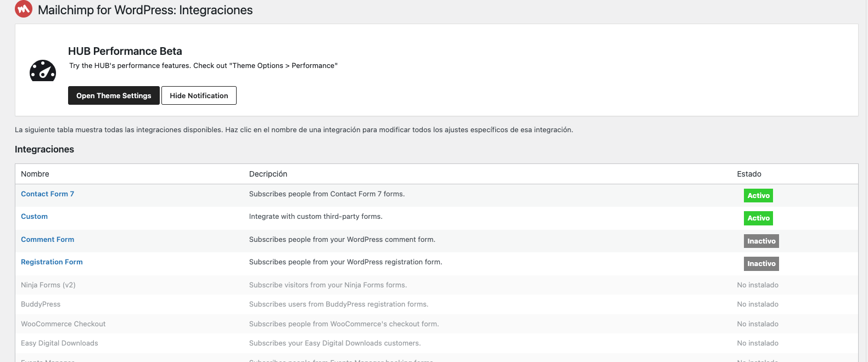
Task: Click the Activo badge for Custom
Action: [x=758, y=218]
